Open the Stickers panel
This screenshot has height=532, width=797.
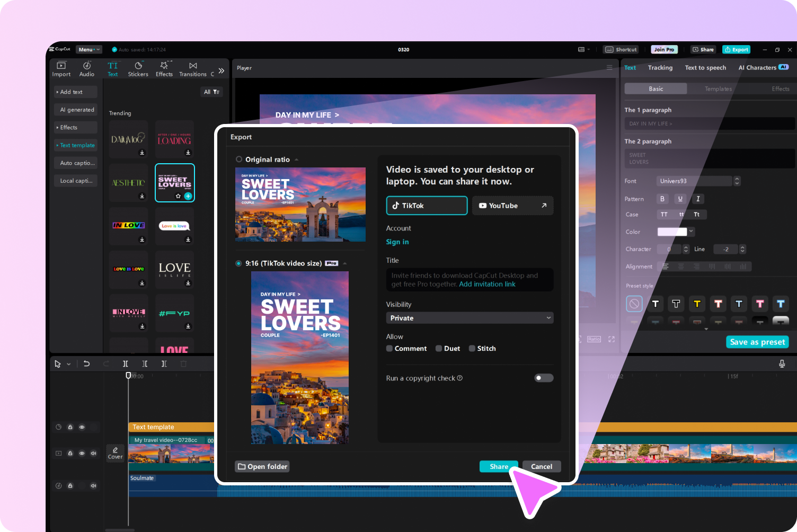pos(138,68)
